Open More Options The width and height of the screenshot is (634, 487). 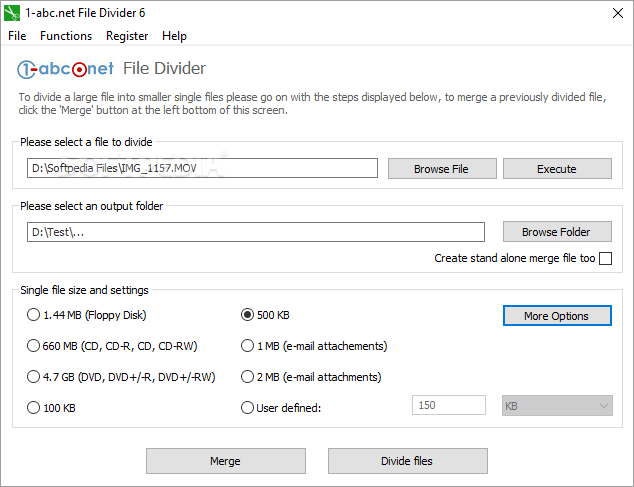click(x=557, y=315)
